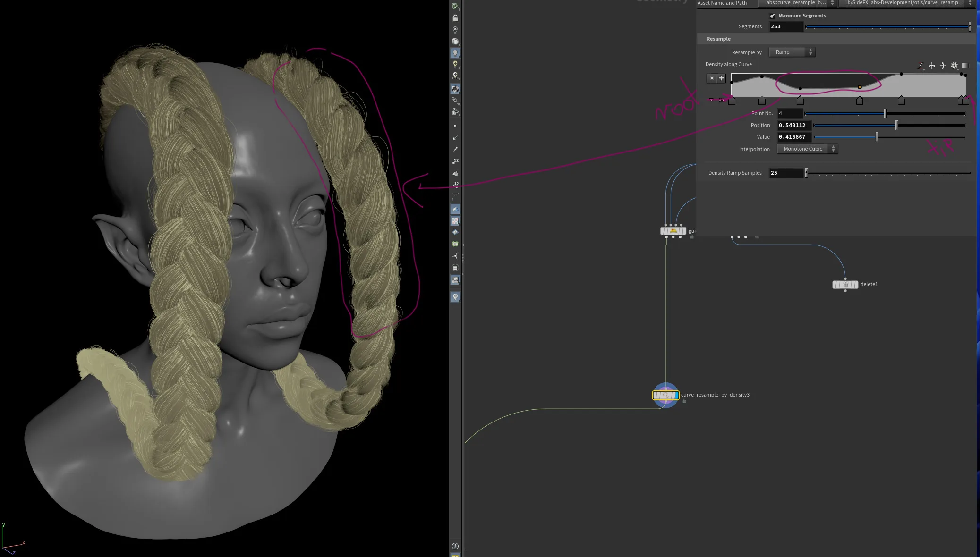This screenshot has height=557, width=980.
Task: Toggle the headlight lightbulb display option
Action: pos(455,53)
